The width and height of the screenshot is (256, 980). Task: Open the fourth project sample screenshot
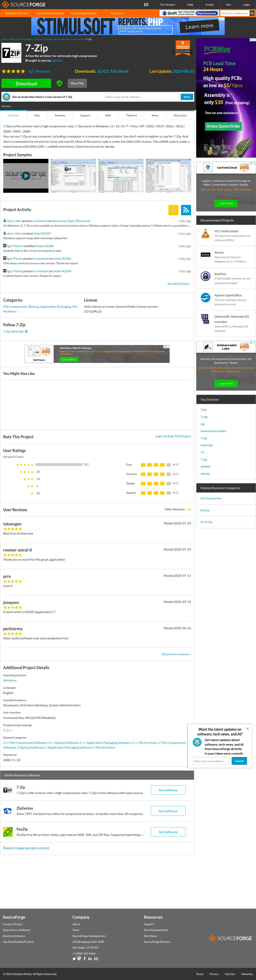pyautogui.click(x=168, y=175)
